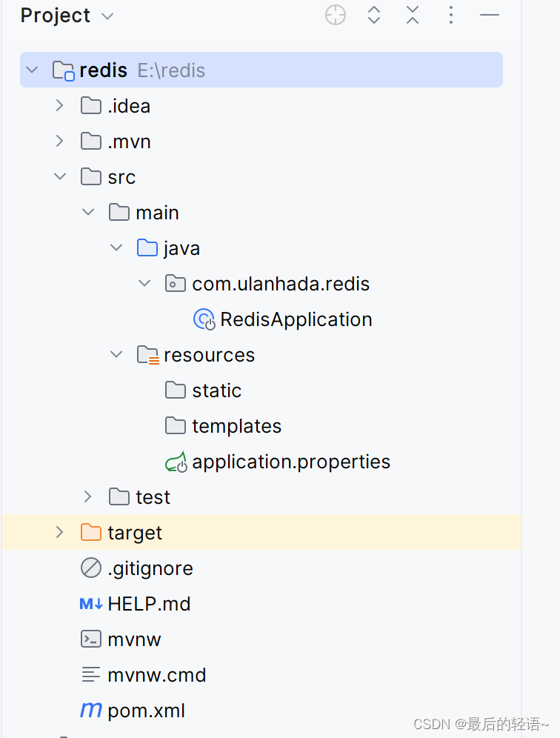The image size is (560, 738).
Task: Click the Collapse All icon
Action: click(x=413, y=15)
